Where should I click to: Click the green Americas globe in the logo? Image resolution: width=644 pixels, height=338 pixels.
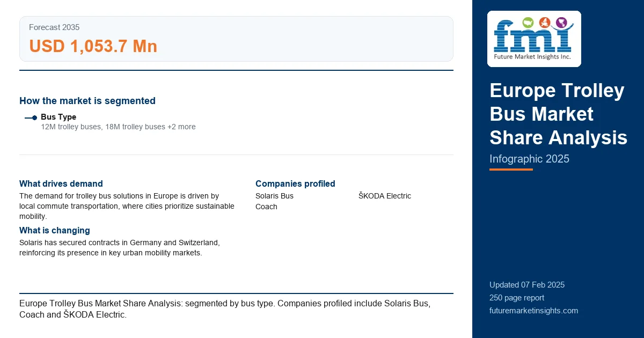pos(528,23)
